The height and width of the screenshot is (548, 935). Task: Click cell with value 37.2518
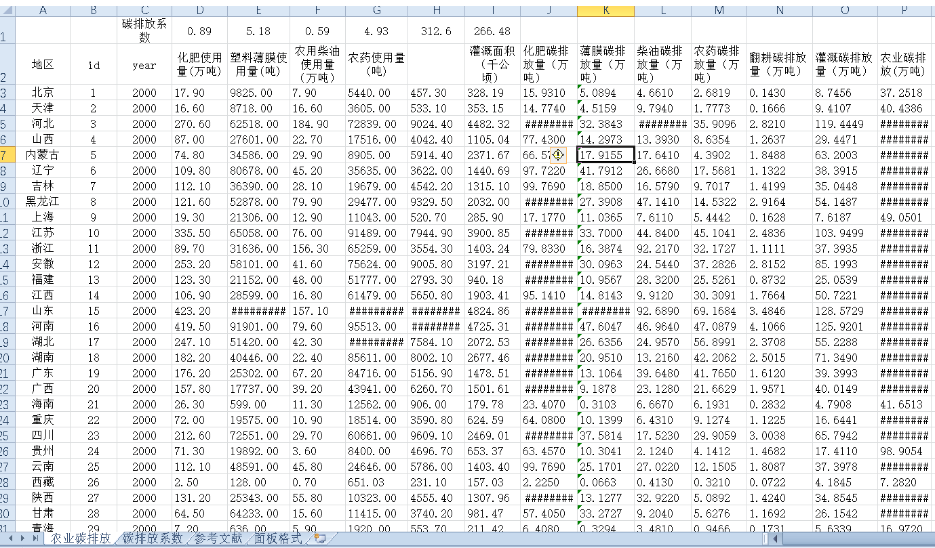[905, 93]
